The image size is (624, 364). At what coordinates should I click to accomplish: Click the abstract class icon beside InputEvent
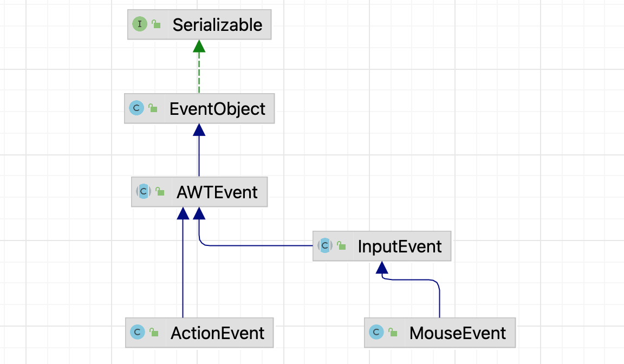coord(325,246)
